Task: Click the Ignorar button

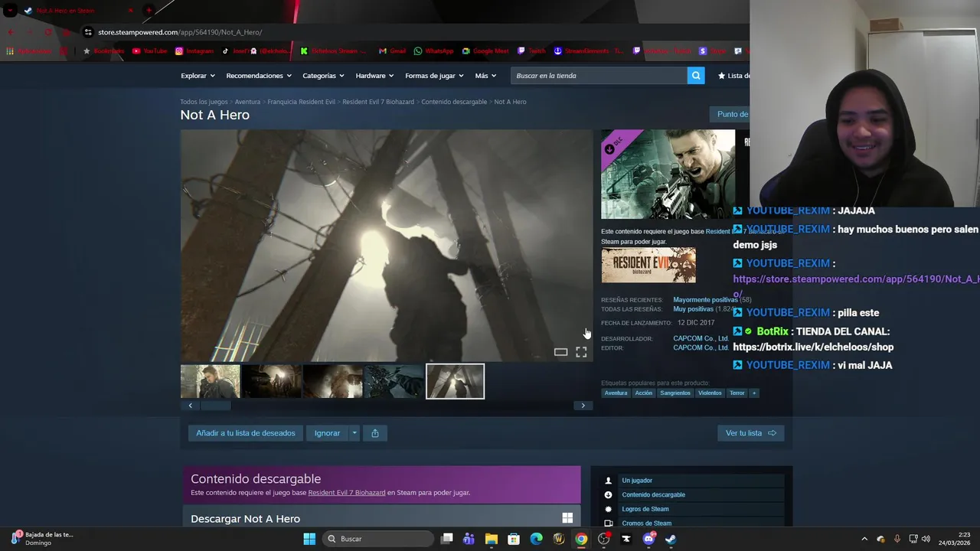Action: tap(327, 433)
